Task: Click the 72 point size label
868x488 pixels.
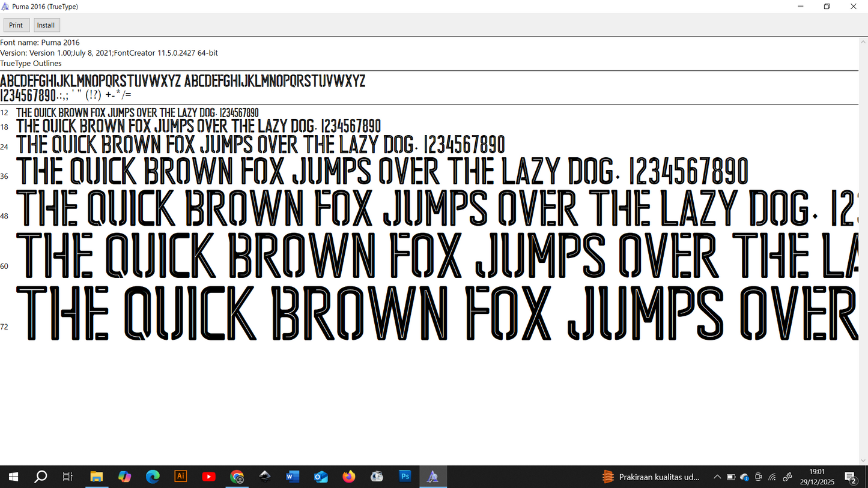Action: [x=4, y=327]
